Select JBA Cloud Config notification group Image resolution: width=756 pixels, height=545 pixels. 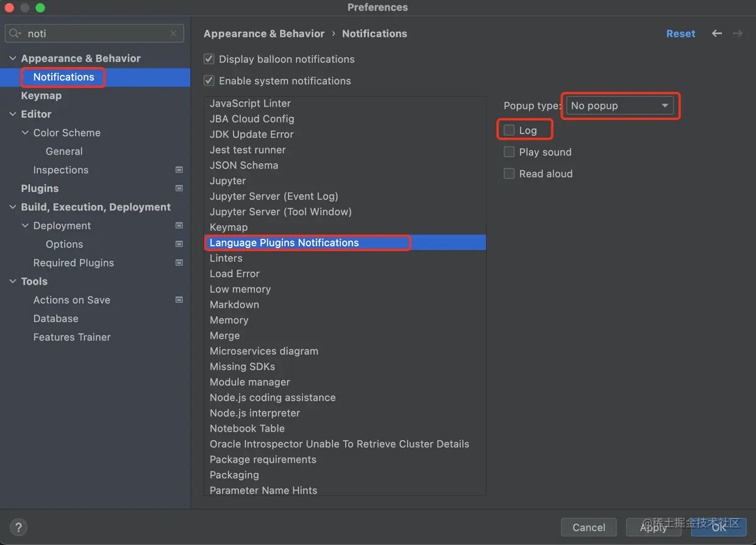345,119
